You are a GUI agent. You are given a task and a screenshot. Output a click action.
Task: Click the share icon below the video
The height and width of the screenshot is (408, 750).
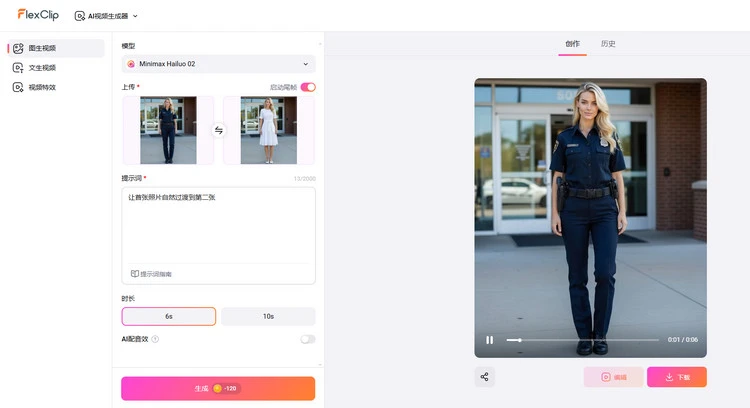click(x=485, y=377)
